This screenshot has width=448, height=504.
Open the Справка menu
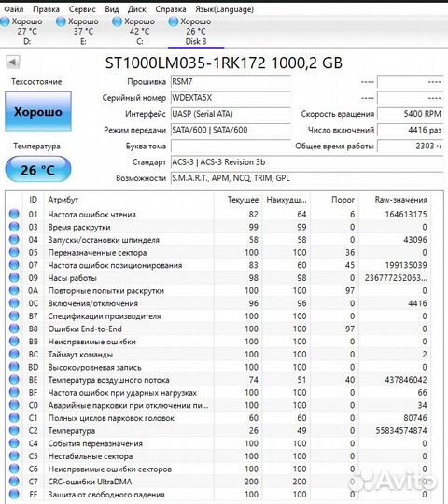(x=171, y=9)
